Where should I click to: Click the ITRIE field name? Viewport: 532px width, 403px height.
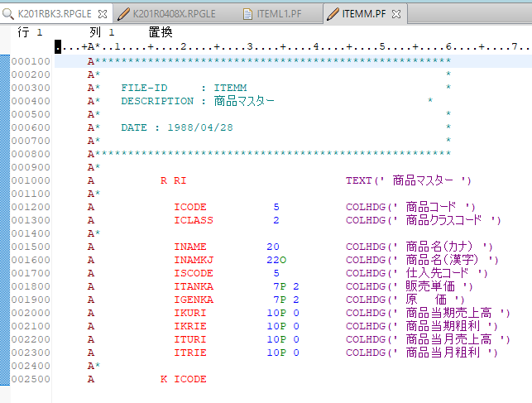tap(190, 353)
